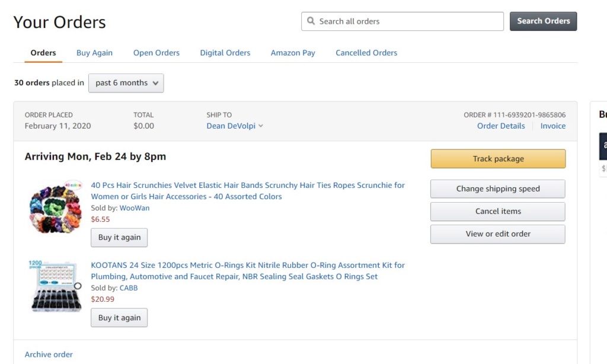Click the order number 111-6939201-9865806 text
This screenshot has width=607, height=364.
coord(529,115)
